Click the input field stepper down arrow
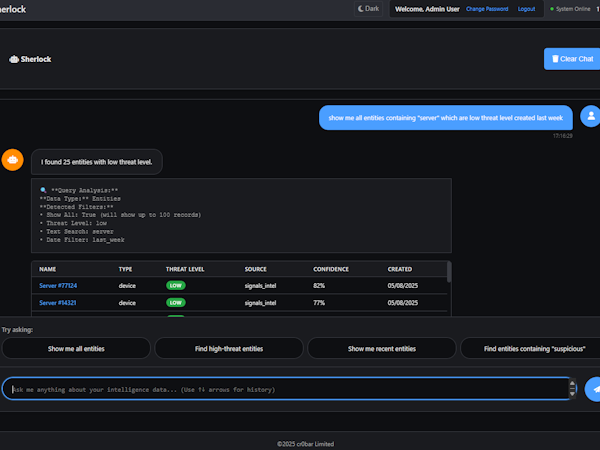This screenshot has width=600, height=450. (x=572, y=394)
